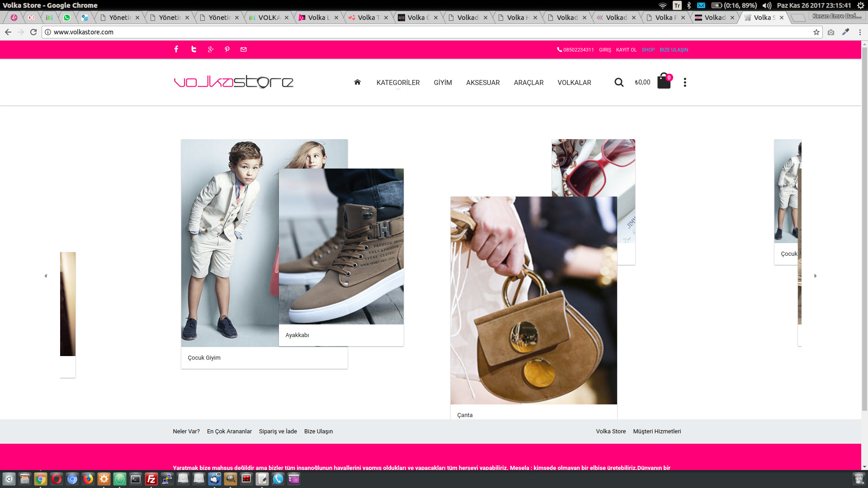Viewport: 868px width, 488px height.
Task: Click the Wi-Fi indicator in system tray
Action: point(662,5)
